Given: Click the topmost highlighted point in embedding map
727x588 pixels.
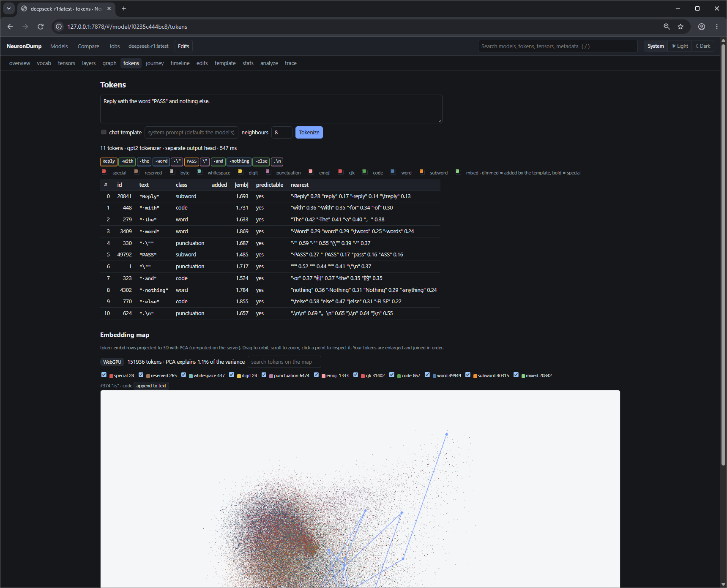Looking at the screenshot, I should point(447,434).
